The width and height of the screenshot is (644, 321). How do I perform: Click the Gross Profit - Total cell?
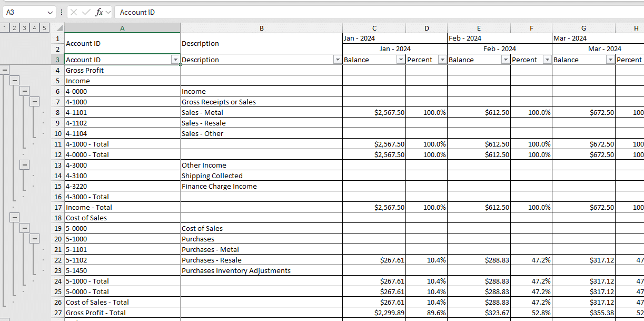click(122, 313)
